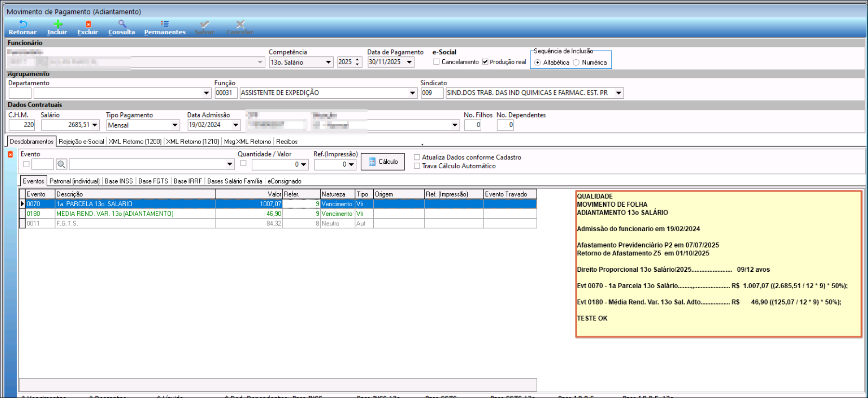Check Trava Cálculo Automático
Screen dimensions: 868x398
[417, 166]
